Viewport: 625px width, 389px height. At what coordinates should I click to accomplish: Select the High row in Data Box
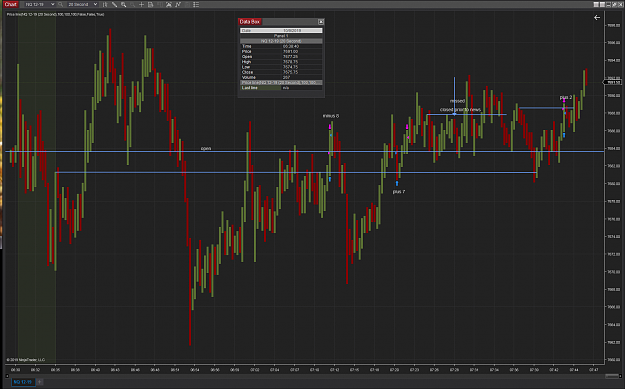(281, 62)
